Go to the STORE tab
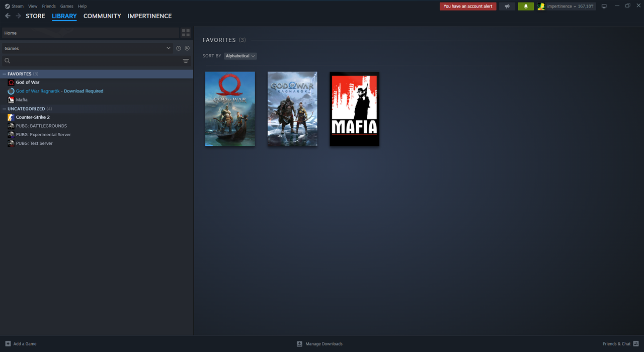Viewport: 644px width, 352px height. [35, 16]
